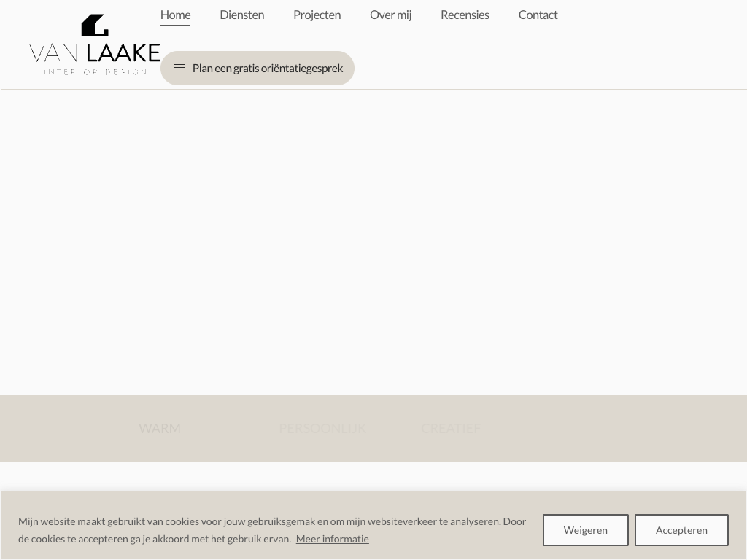Click the calendar icon in the appointment button
Screen dimensions: 747x560
[x=179, y=69]
